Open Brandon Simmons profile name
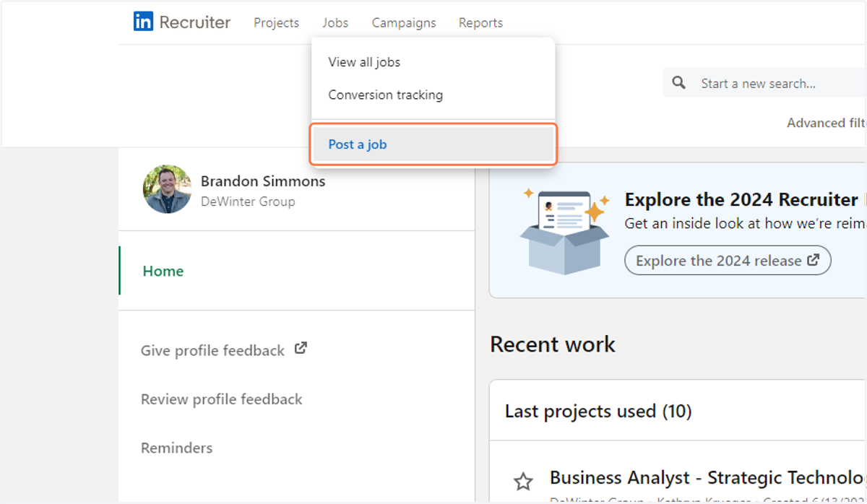Screen dimensions: 867x504 point(263,181)
